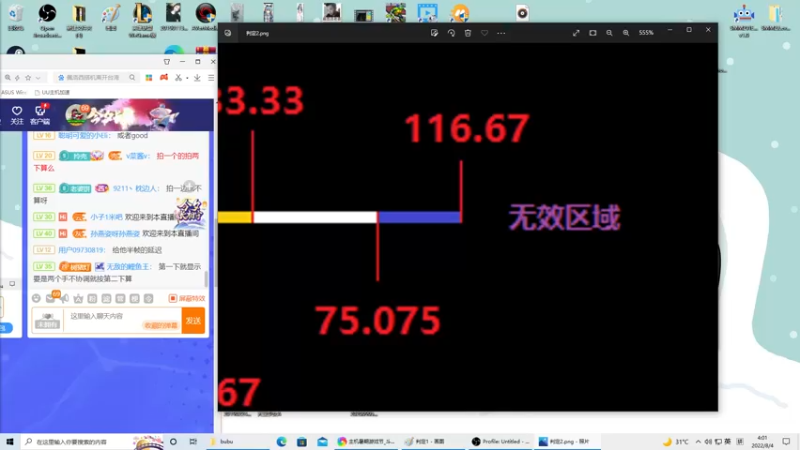Toggle the 屏蔽特效 block effects option
This screenshot has height=450, width=800.
coord(187,298)
